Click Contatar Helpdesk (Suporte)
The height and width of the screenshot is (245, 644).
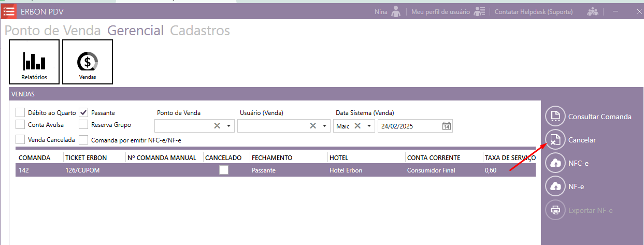pyautogui.click(x=534, y=11)
